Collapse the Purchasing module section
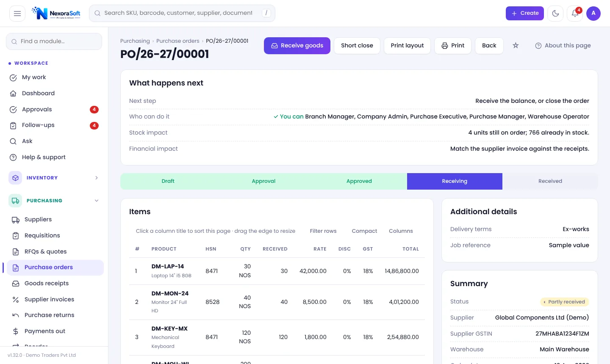 [54, 201]
